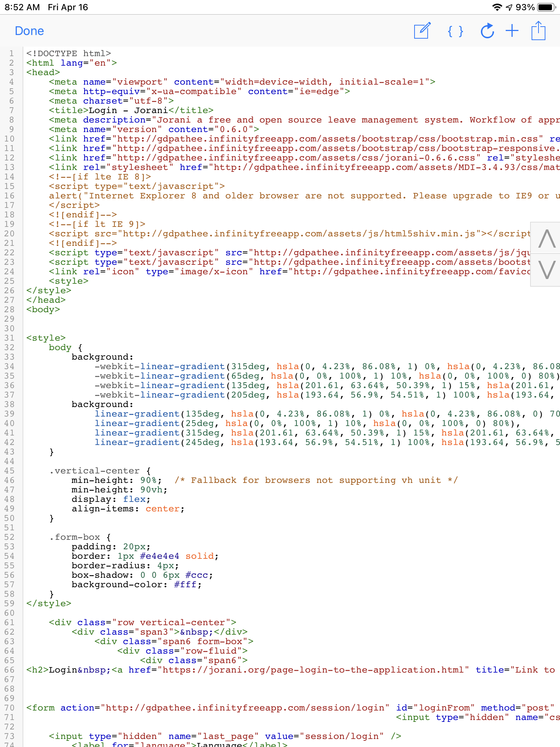Tap the title text 'Login - Jorani'
560x747 pixels.
[x=128, y=110]
